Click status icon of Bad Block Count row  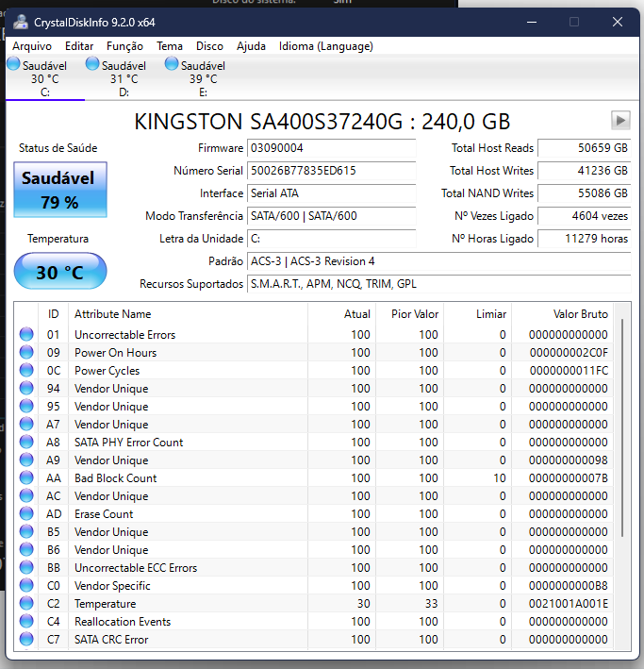coord(26,477)
